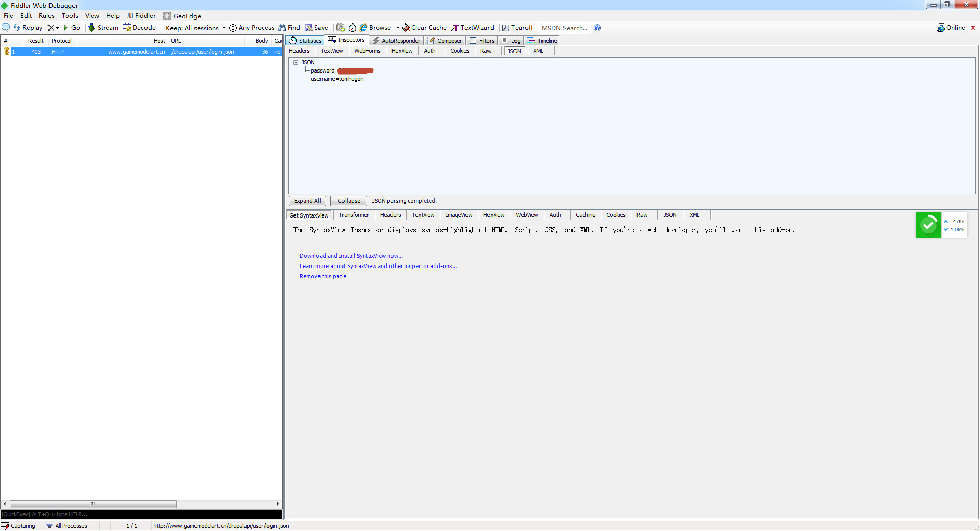This screenshot has height=531, width=980.
Task: Open the Fiddler menu item
Action: coord(141,16)
